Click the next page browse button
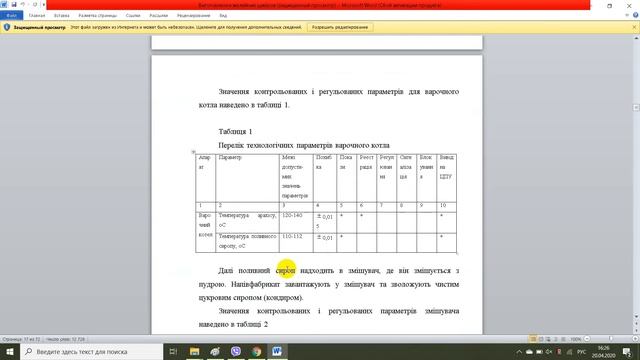The height and width of the screenshot is (360, 640). coord(636,332)
